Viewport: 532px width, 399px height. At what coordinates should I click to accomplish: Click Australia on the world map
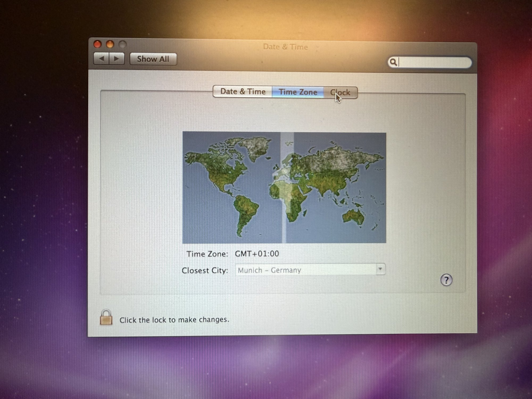pos(353,216)
